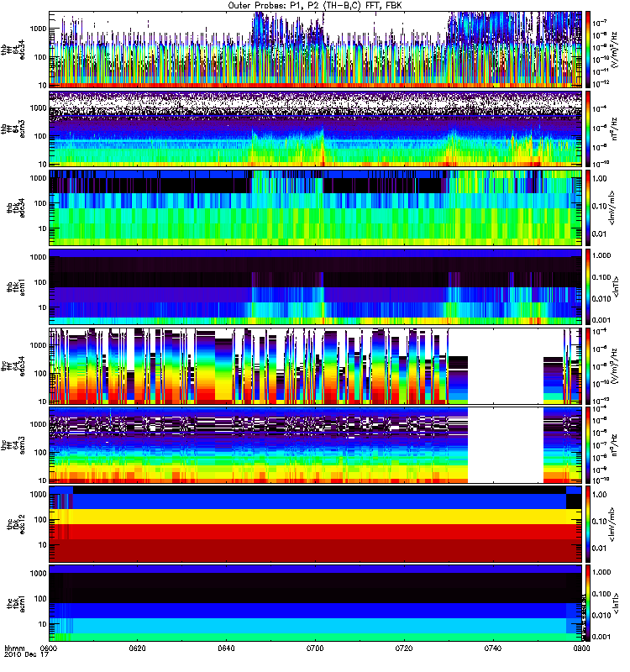Click the 0740 time axis label

(493, 648)
